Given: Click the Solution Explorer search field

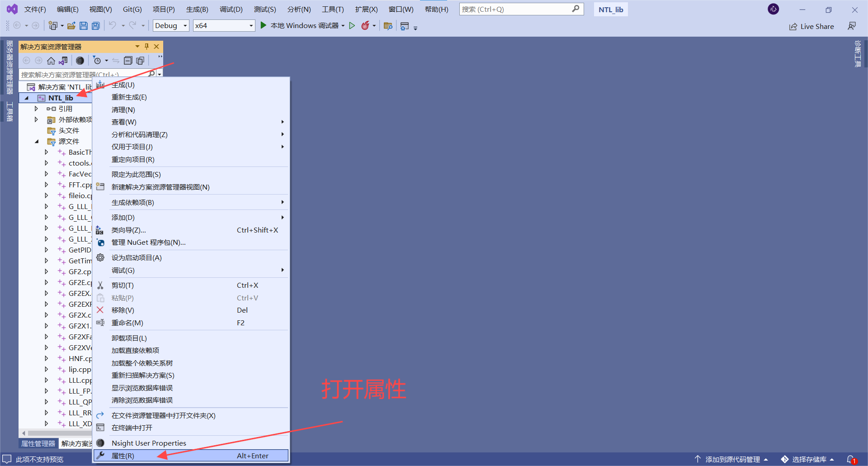Looking at the screenshot, I should point(84,74).
